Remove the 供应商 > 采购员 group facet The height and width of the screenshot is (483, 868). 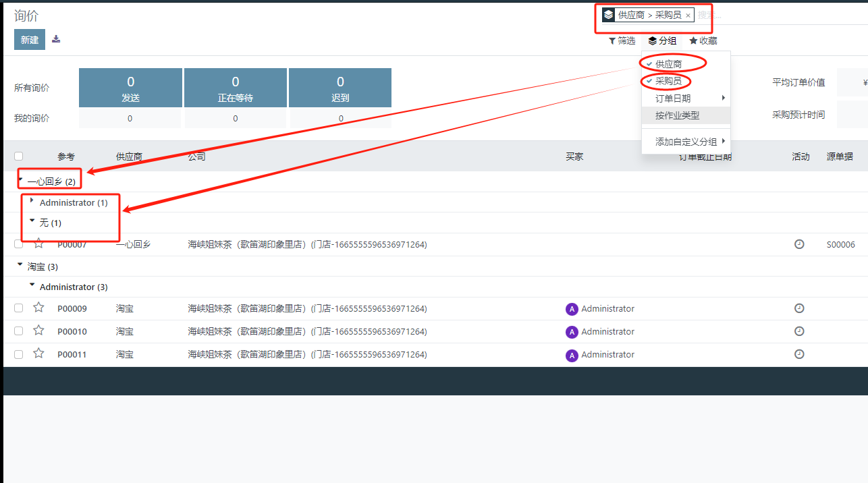(688, 16)
